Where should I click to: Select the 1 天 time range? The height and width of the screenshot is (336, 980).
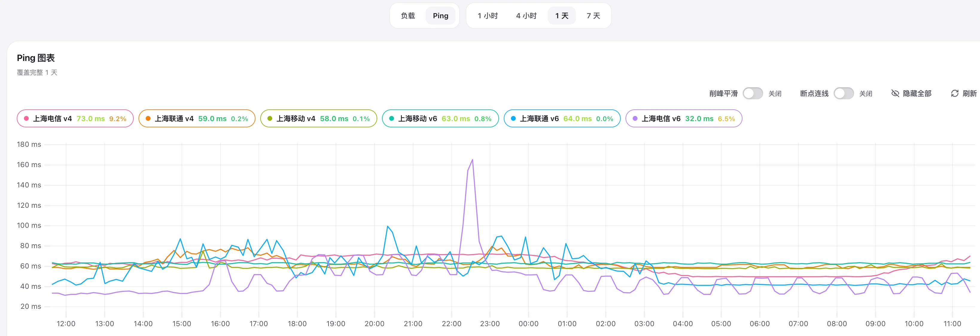[561, 16]
